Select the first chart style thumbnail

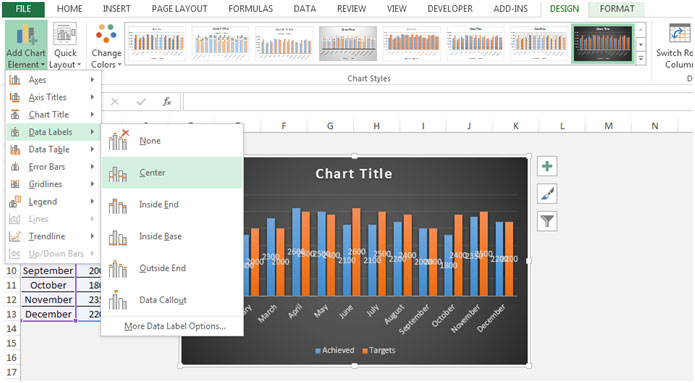(156, 43)
